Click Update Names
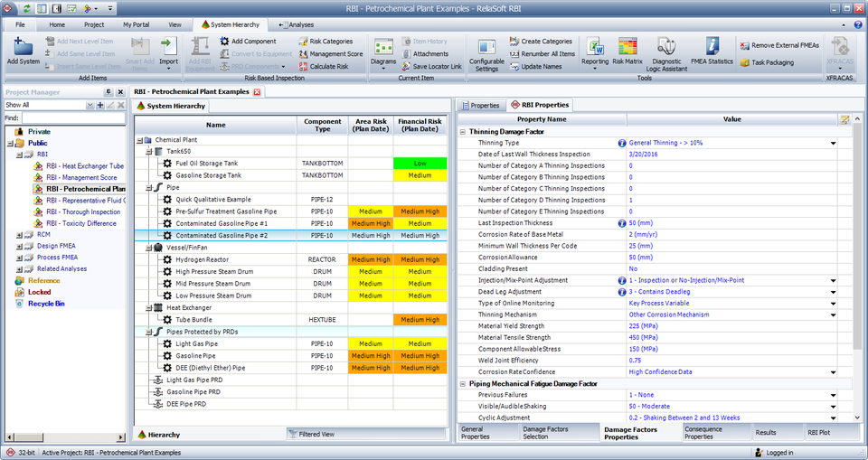 coord(535,67)
